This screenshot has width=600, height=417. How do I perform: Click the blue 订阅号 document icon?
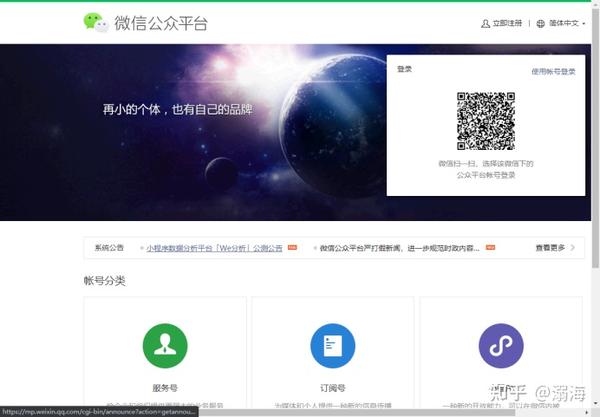[333, 346]
